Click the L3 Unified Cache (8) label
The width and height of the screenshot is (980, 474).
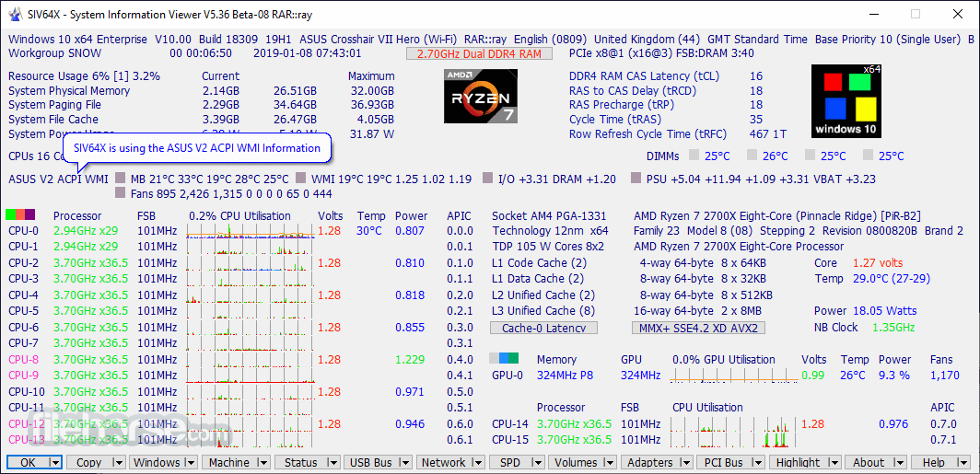[543, 311]
